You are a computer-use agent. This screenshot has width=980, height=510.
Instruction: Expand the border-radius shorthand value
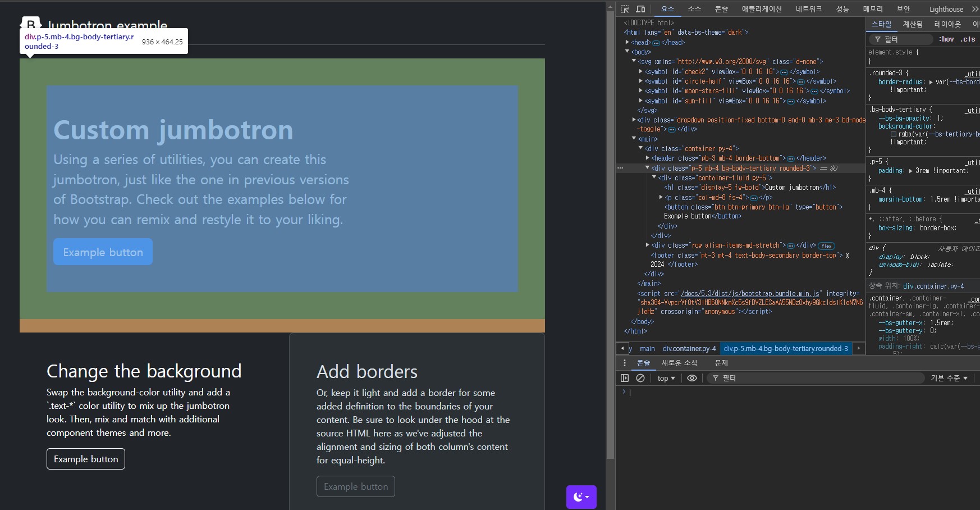931,82
